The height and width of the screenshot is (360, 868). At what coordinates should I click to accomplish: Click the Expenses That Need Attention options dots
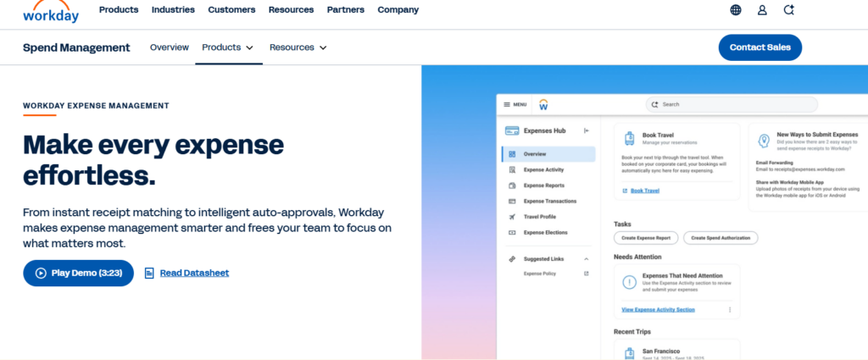pos(730,310)
